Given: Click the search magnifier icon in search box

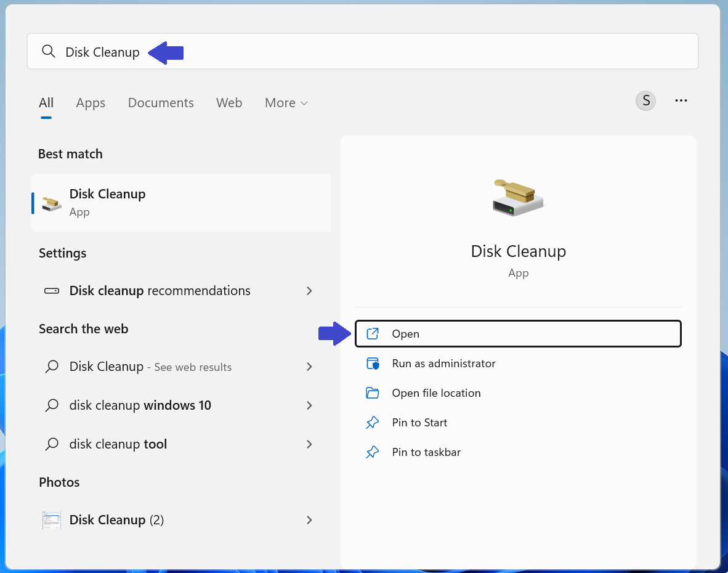Looking at the screenshot, I should pyautogui.click(x=49, y=52).
